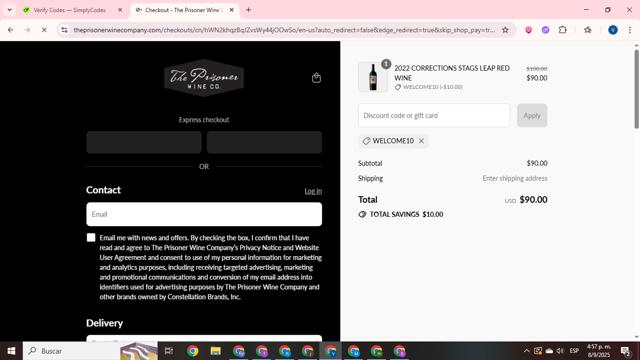Click the Total $90.00 amount
The height and width of the screenshot is (360, 640).
point(533,200)
